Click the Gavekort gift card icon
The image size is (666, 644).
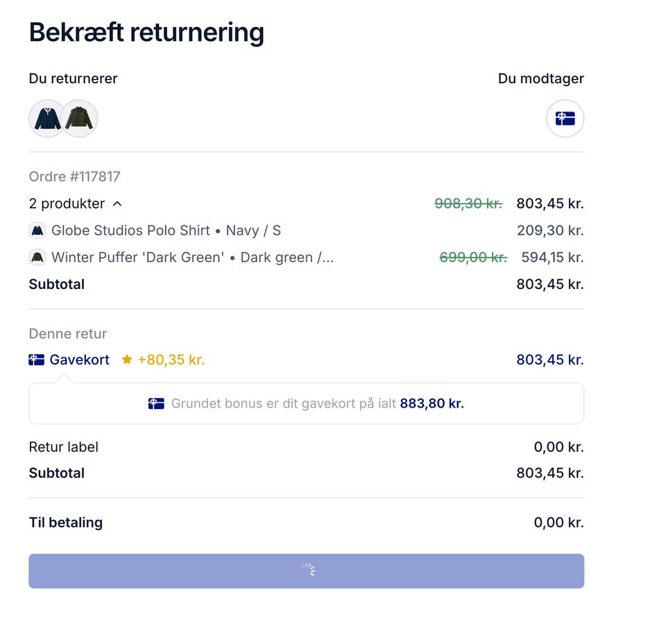(x=36, y=360)
